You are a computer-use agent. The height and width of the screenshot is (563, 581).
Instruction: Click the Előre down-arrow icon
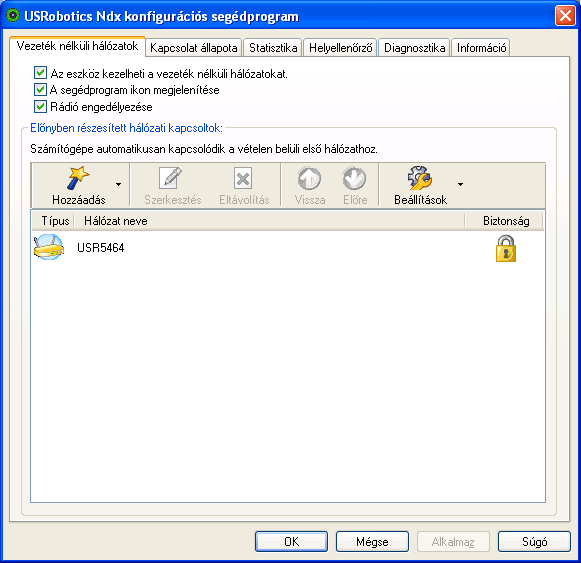(354, 178)
